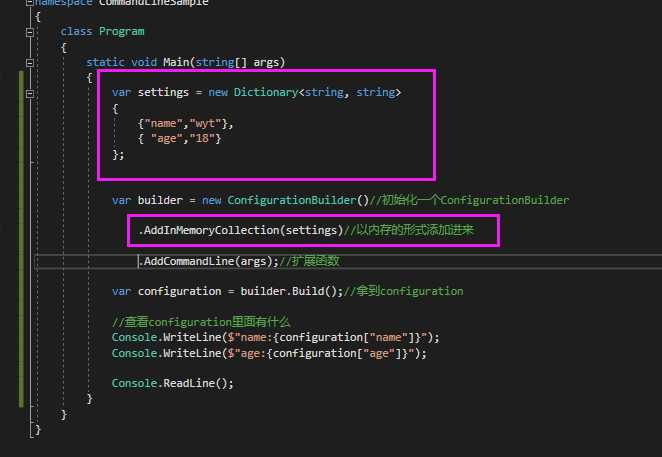
Task: Click the comment after AddCommandLine(args);
Action: [x=309, y=261]
